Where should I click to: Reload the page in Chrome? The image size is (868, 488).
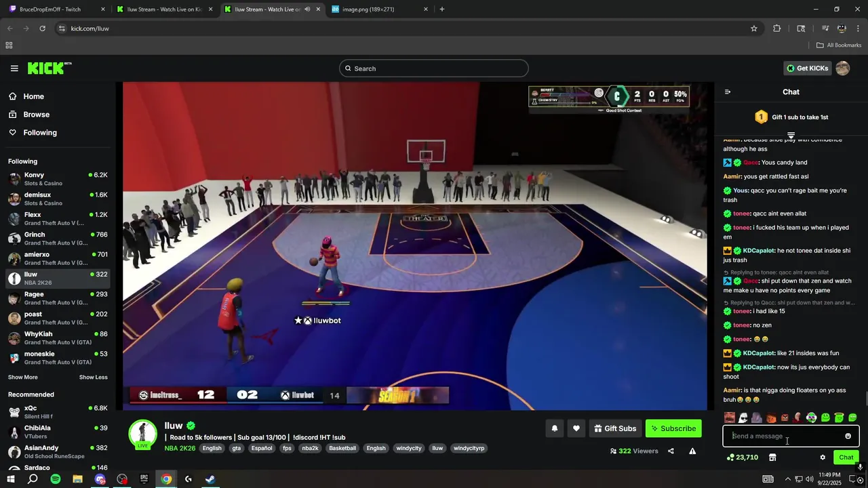click(43, 28)
